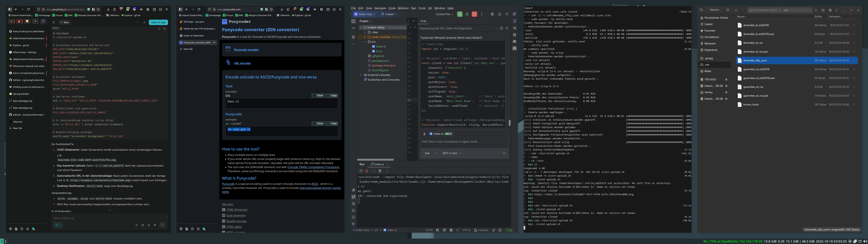Open the Database tool window icon

point(514,35)
